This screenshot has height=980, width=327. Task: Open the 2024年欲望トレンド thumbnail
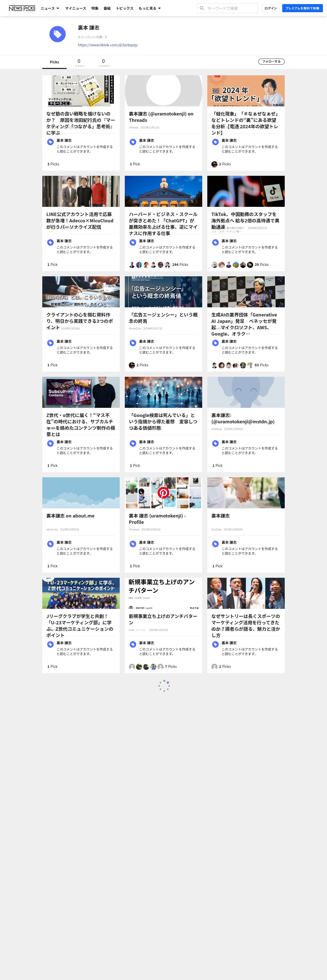tap(246, 91)
